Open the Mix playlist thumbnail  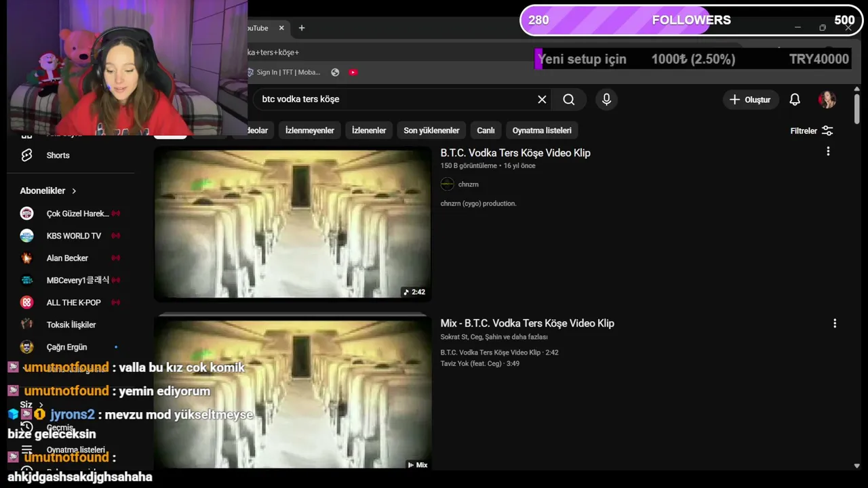(292, 392)
